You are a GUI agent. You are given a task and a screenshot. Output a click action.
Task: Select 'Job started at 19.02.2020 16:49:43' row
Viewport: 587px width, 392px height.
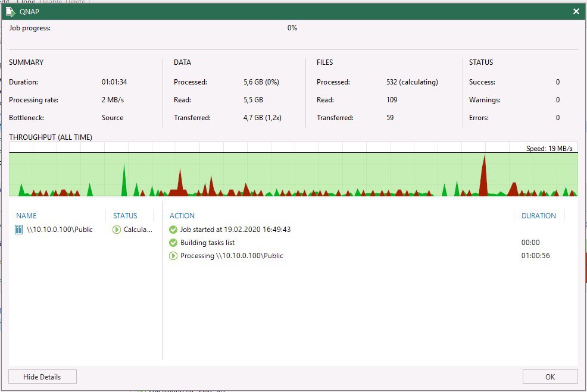[x=367, y=229]
